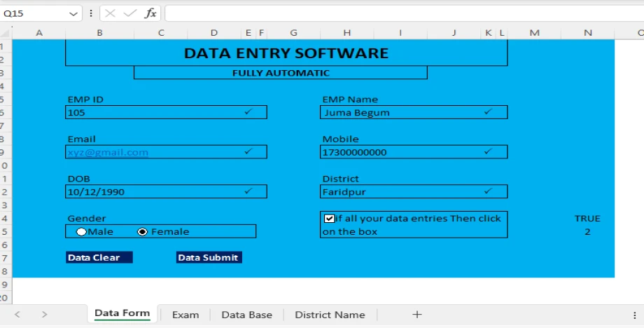
Task: Expand the Name Box dropdown arrow
Action: [x=74, y=13]
